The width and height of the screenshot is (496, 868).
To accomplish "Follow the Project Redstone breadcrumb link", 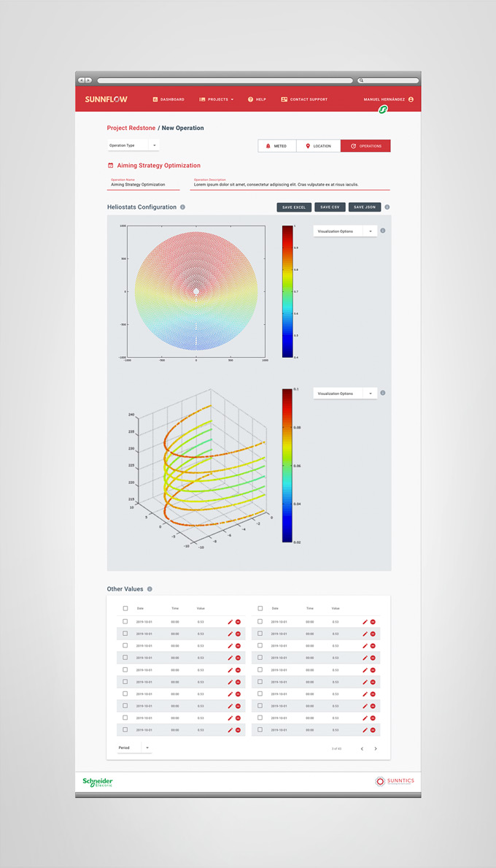I will pos(131,128).
